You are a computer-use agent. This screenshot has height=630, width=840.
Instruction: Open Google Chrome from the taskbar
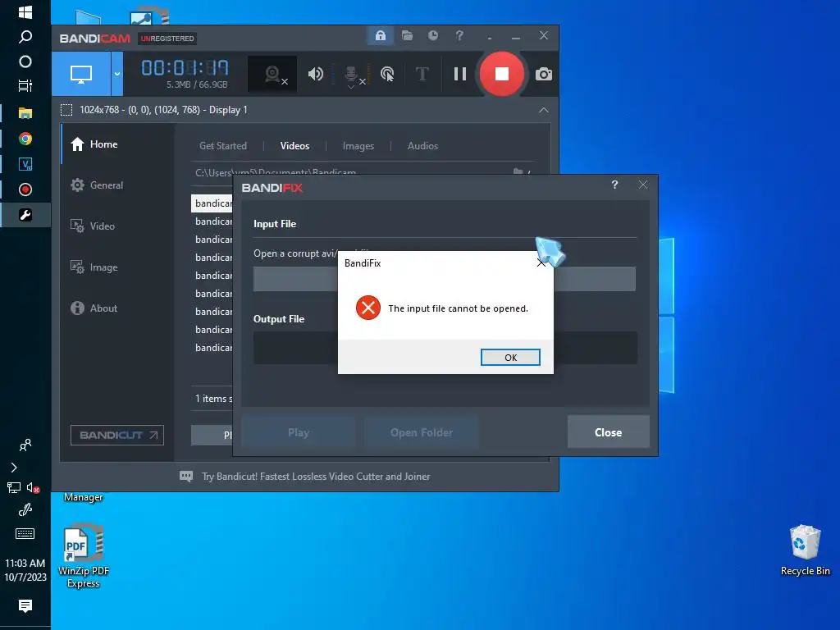(25, 139)
